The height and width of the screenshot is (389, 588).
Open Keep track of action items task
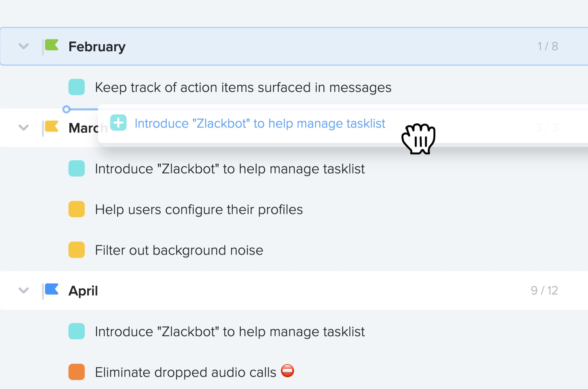[x=243, y=88]
